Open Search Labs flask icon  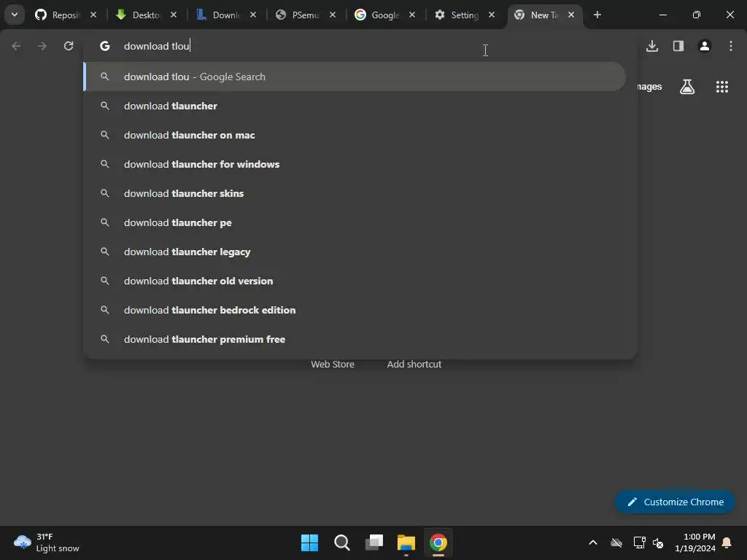pyautogui.click(x=687, y=87)
